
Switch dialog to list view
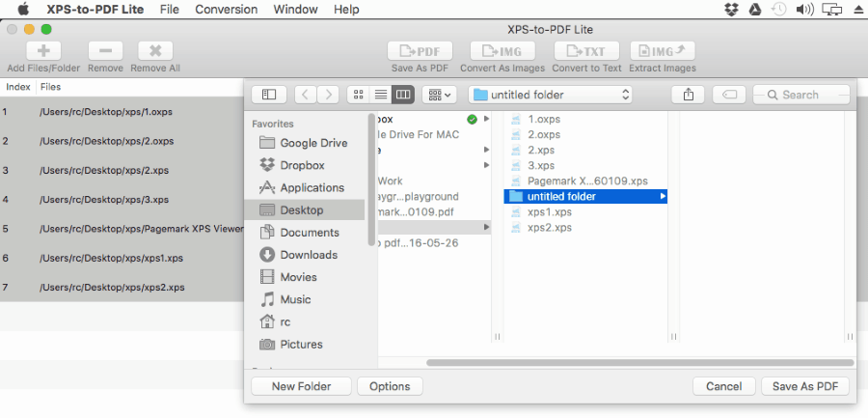coord(380,95)
